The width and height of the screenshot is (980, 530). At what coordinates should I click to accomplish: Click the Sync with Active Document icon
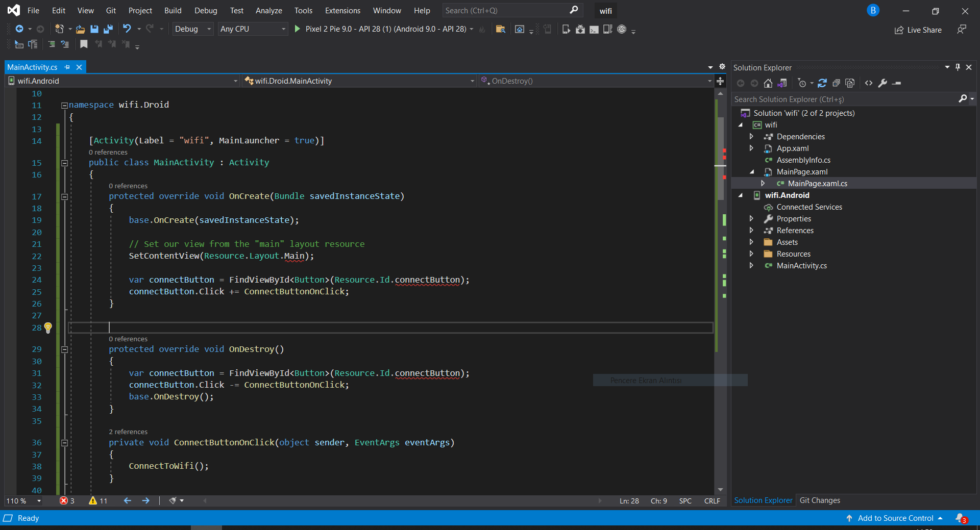point(822,83)
